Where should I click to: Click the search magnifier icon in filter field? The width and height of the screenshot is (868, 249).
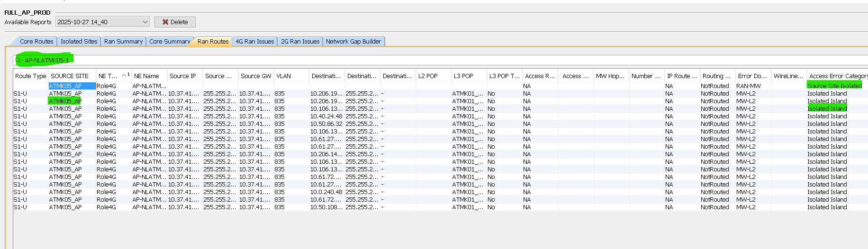18,60
